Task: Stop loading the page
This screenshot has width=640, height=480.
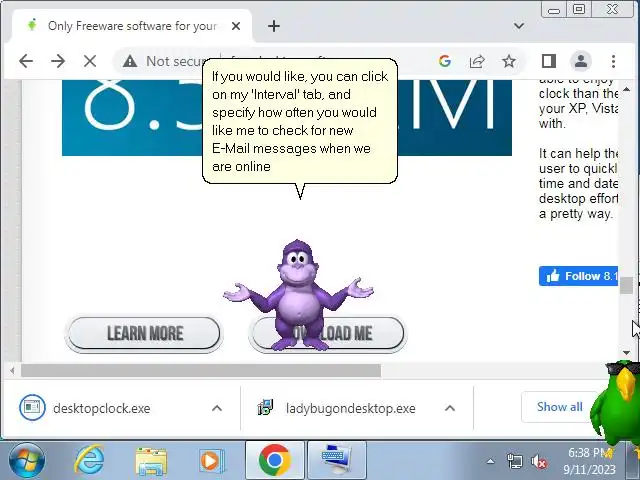Action: click(x=90, y=61)
